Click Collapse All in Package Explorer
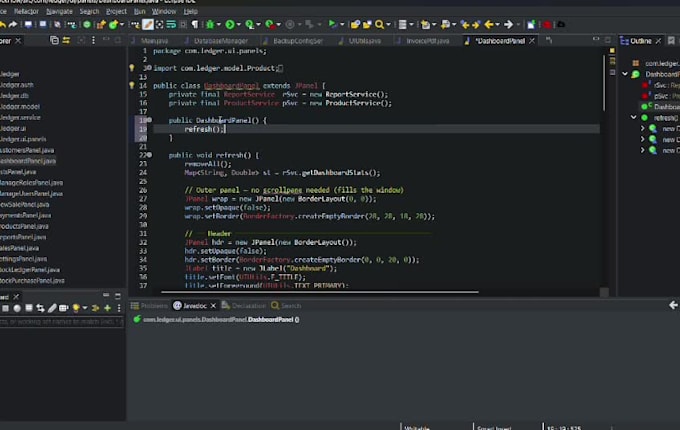The height and width of the screenshot is (430, 680). point(54,40)
